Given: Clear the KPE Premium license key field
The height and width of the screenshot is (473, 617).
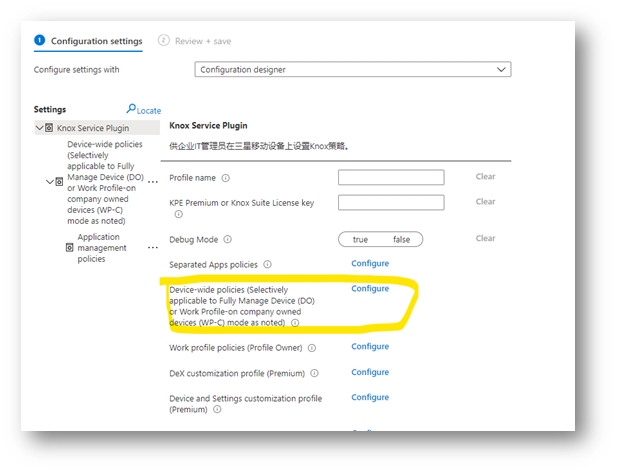Looking at the screenshot, I should [485, 202].
